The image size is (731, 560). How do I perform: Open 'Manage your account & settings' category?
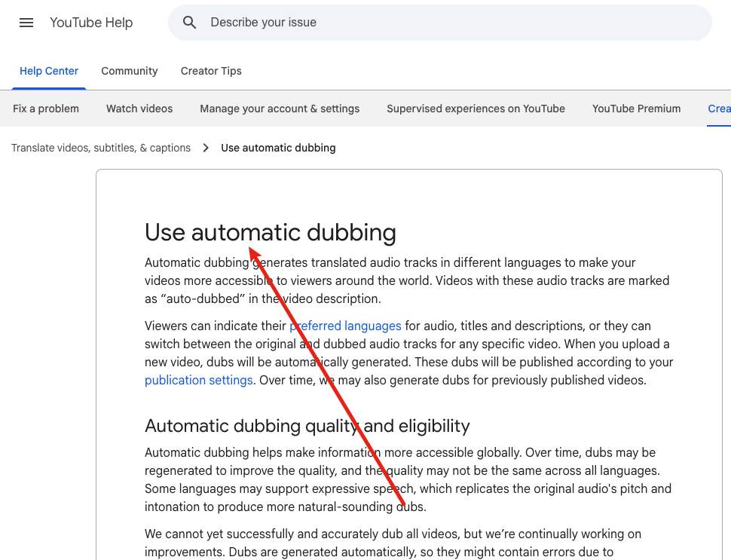(x=280, y=109)
